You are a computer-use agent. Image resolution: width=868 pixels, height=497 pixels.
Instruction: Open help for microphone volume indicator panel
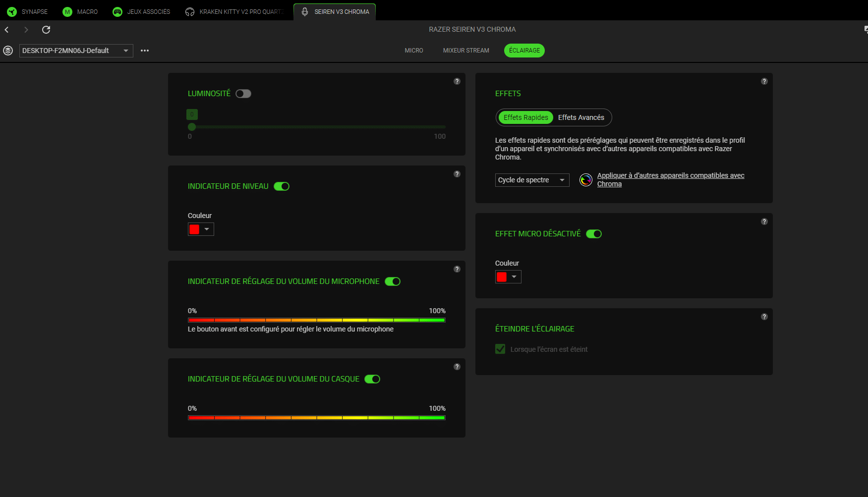pos(457,269)
